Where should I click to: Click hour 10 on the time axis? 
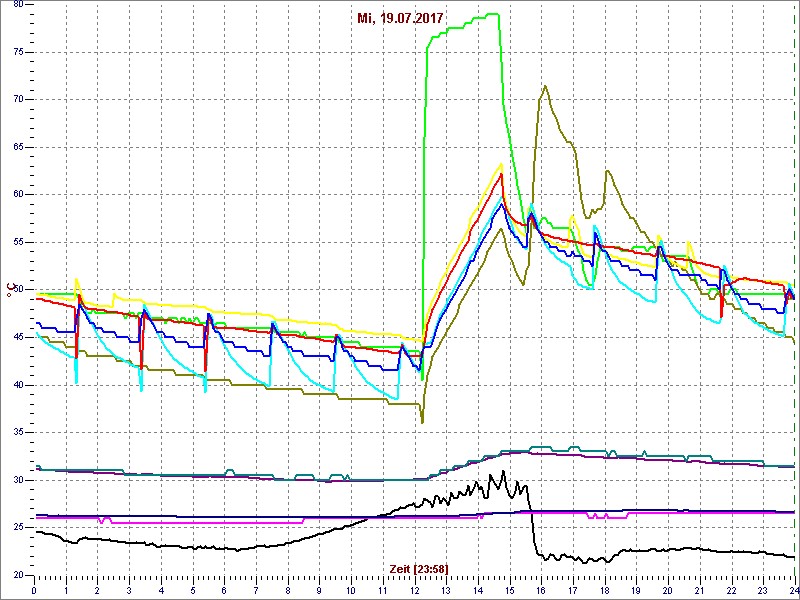pyautogui.click(x=351, y=590)
